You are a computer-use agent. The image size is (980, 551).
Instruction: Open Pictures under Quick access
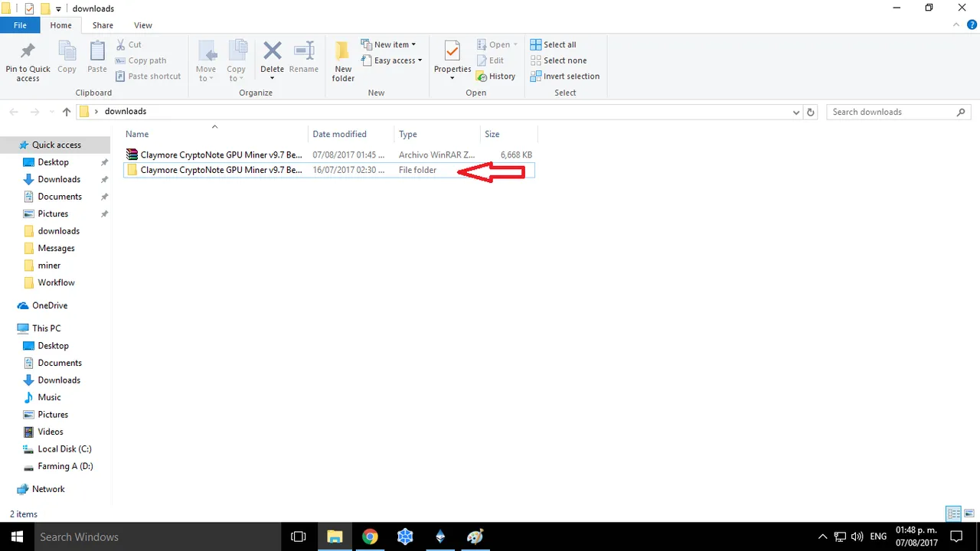[53, 214]
